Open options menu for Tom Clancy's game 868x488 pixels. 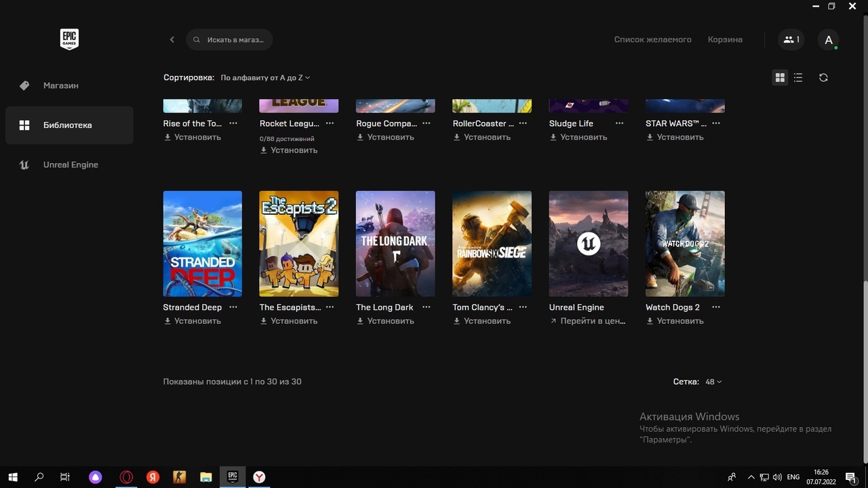523,307
